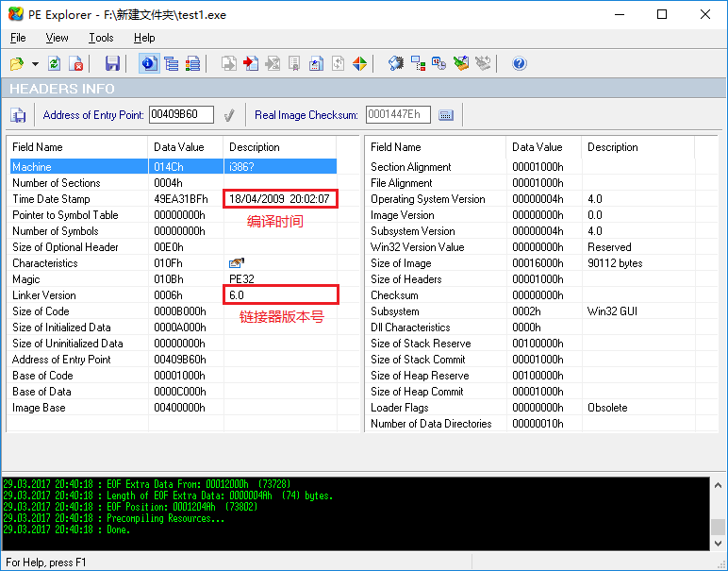Select the Operating System Version row
This screenshot has width=728, height=571.
[532, 199]
